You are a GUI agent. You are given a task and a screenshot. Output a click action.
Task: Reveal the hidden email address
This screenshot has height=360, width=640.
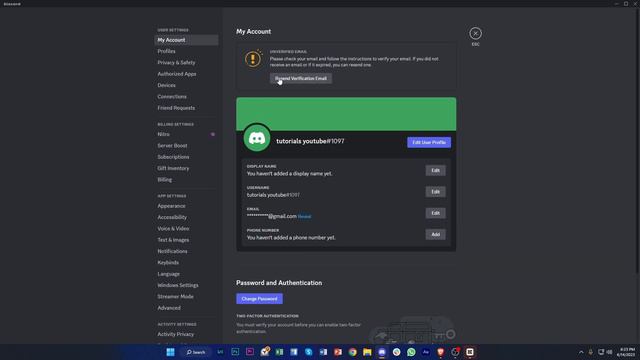tap(304, 216)
